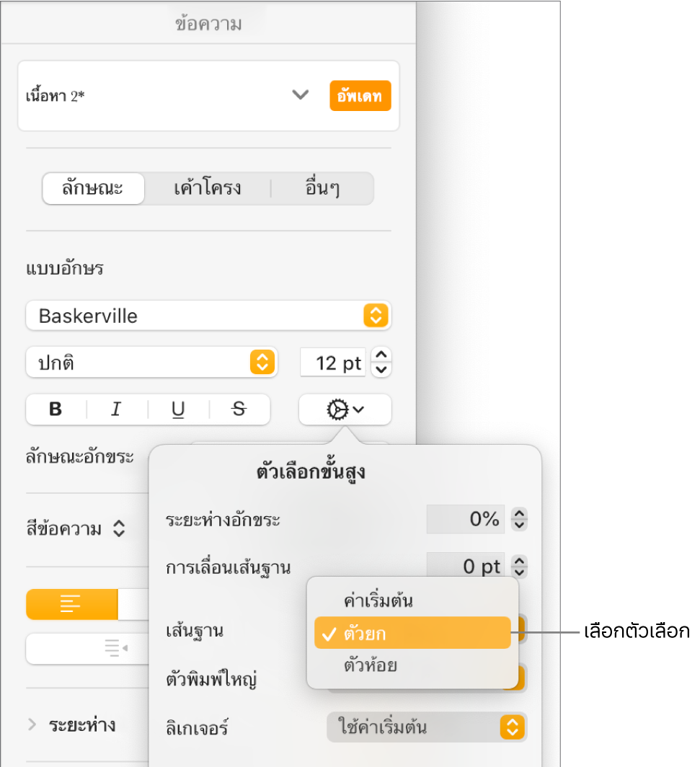
Task: Choose ตัวห้อย subscript option
Action: pos(412,665)
